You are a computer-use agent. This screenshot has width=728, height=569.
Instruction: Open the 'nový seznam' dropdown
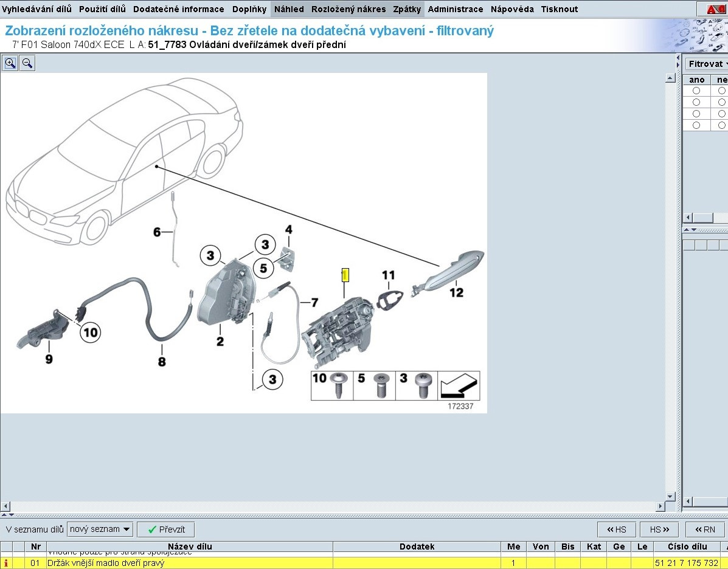click(100, 529)
